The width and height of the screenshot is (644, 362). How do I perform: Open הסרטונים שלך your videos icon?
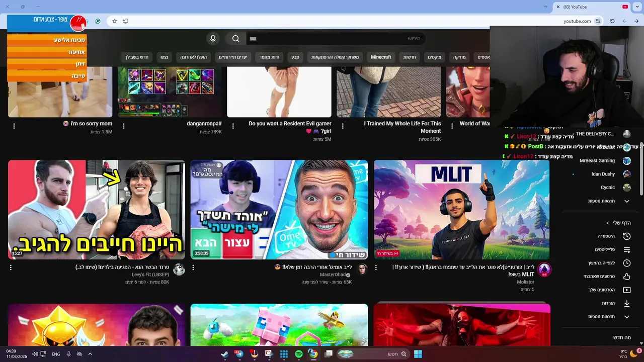click(627, 290)
